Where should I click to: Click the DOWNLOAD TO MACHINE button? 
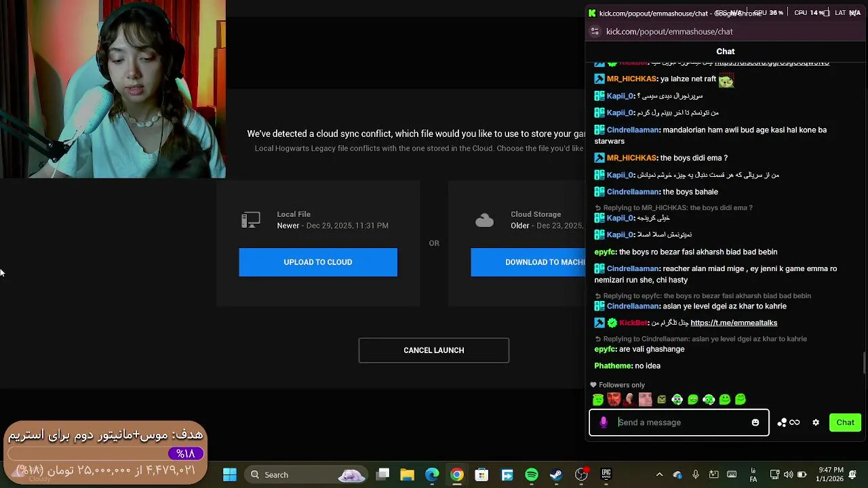click(x=528, y=262)
